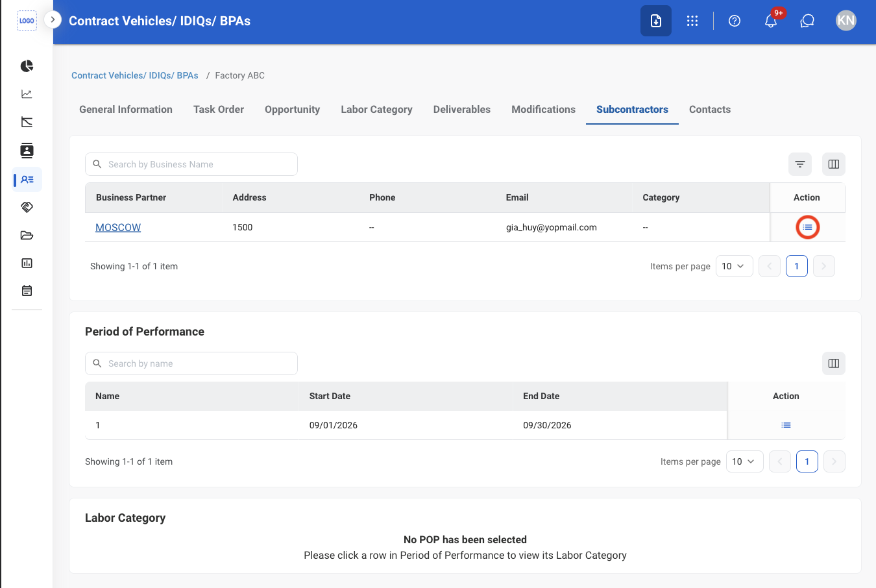Click the action list icon for MOSCOW row
This screenshot has width=876, height=588.
tap(808, 227)
